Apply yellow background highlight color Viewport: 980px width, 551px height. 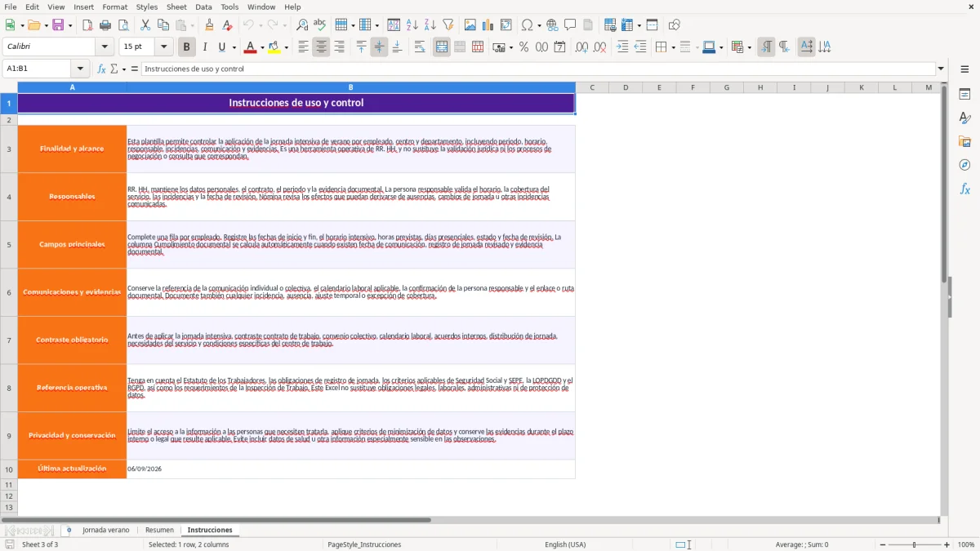click(274, 47)
